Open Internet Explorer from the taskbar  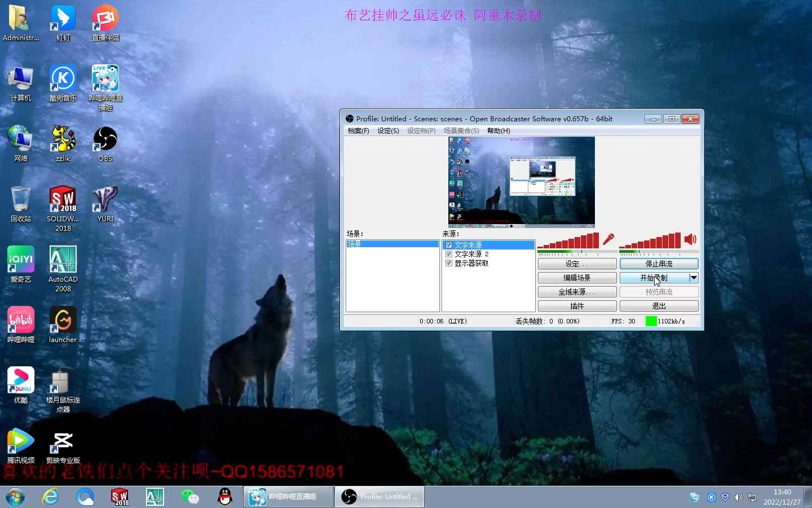pyautogui.click(x=51, y=497)
